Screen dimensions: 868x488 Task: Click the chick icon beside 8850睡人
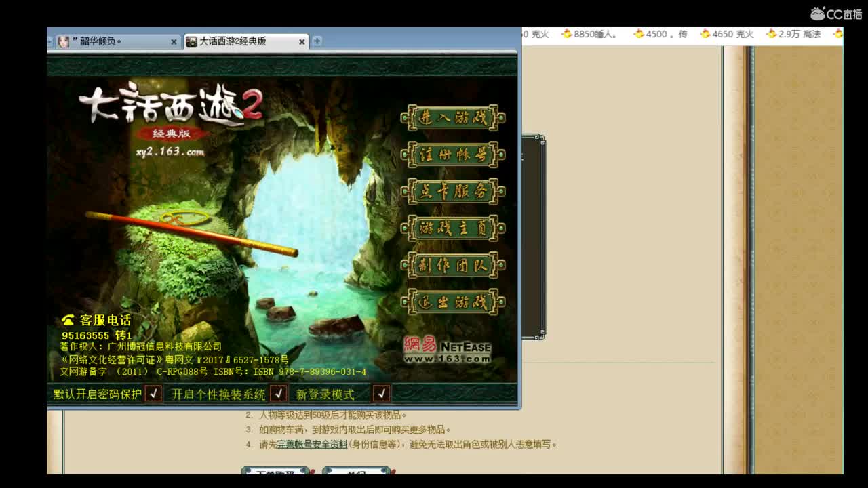coord(567,34)
